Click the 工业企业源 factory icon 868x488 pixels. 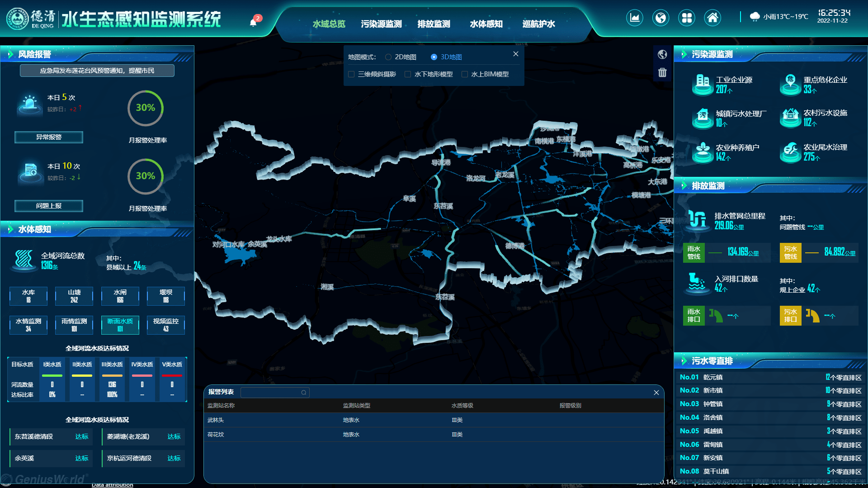703,84
